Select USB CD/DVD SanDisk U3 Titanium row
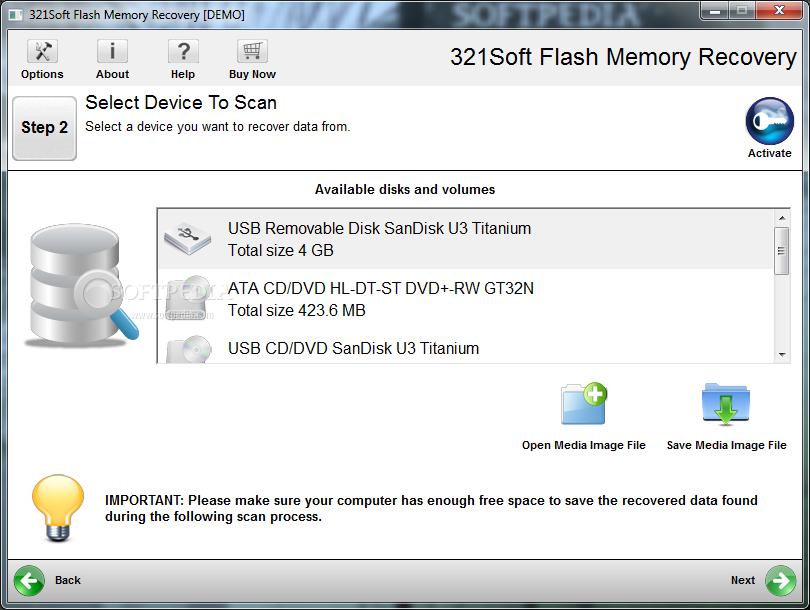 (465, 347)
